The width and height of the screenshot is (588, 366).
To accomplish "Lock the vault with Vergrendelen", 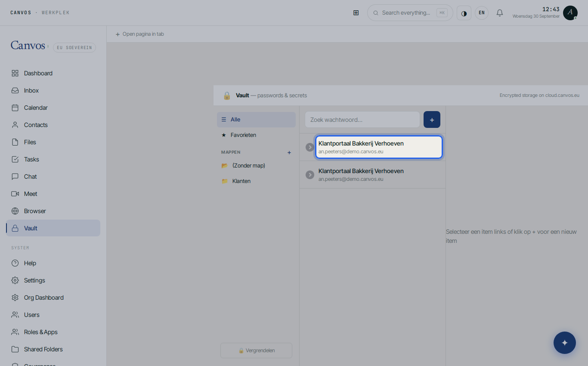I will (256, 350).
